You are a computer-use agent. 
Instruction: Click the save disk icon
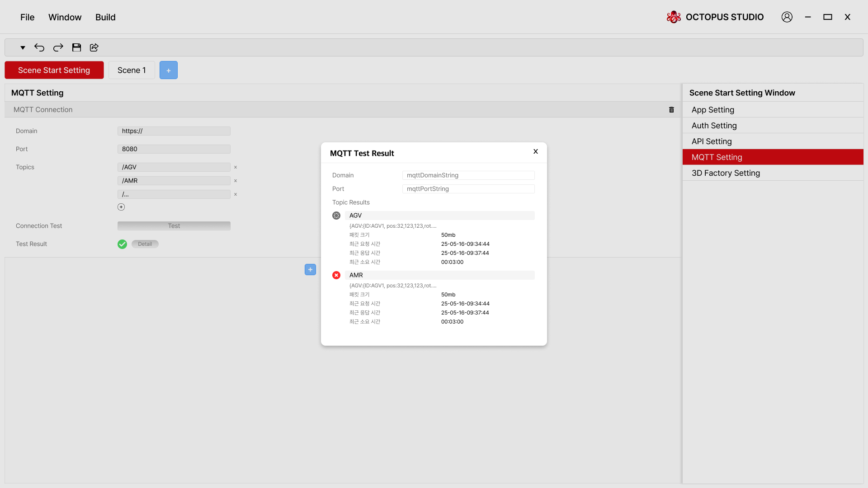[x=76, y=47]
